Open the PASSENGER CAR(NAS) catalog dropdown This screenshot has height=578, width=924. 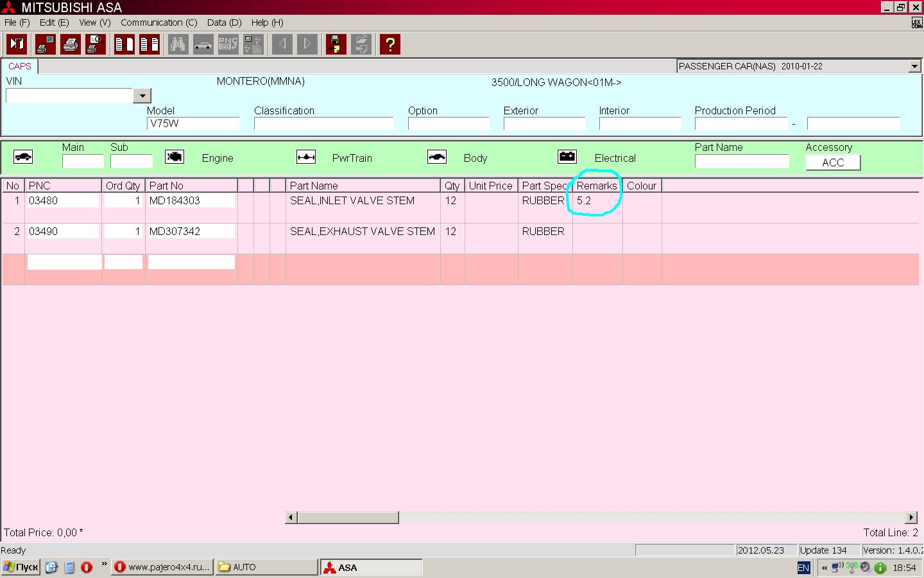click(914, 66)
